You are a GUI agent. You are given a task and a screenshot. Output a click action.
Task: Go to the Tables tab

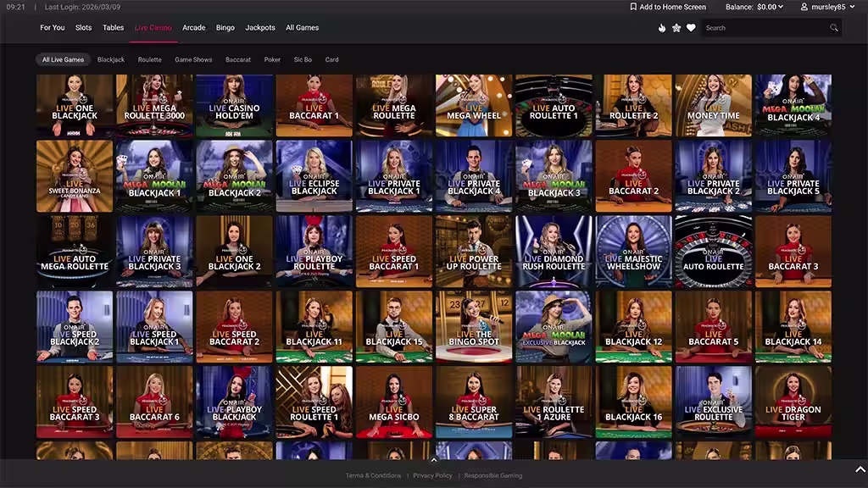(113, 28)
